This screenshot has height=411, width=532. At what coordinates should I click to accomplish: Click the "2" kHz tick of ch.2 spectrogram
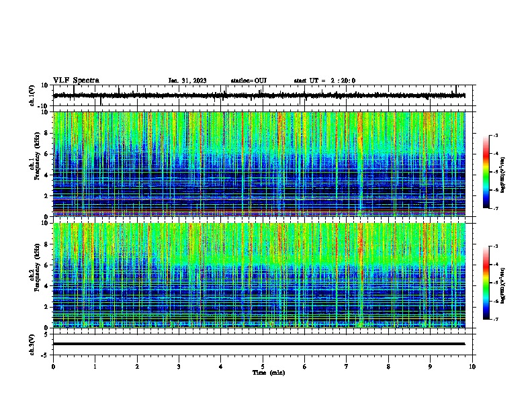coord(46,307)
